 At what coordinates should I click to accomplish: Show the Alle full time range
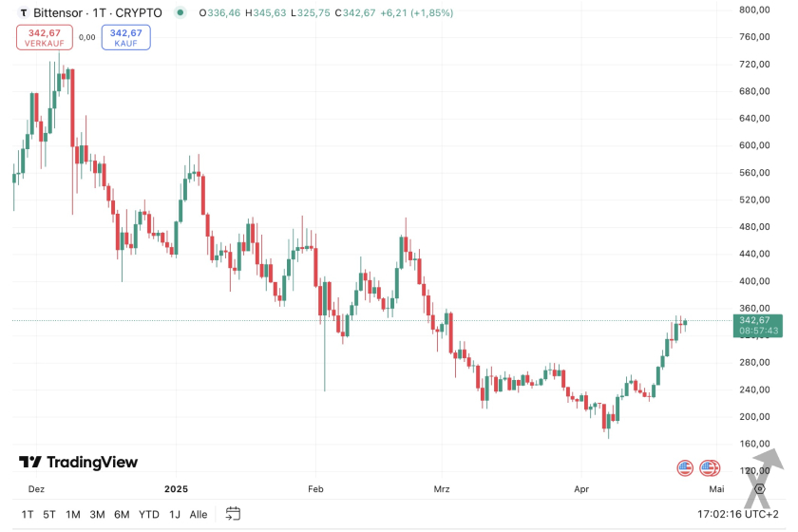click(199, 514)
